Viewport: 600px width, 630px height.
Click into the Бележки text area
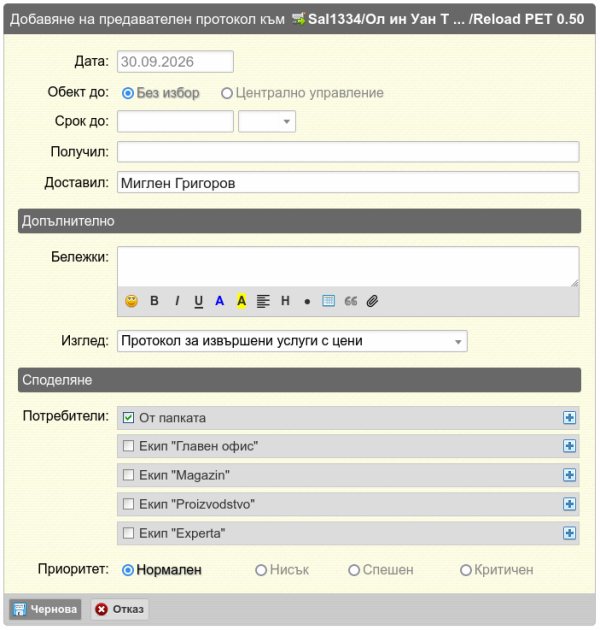tap(348, 267)
